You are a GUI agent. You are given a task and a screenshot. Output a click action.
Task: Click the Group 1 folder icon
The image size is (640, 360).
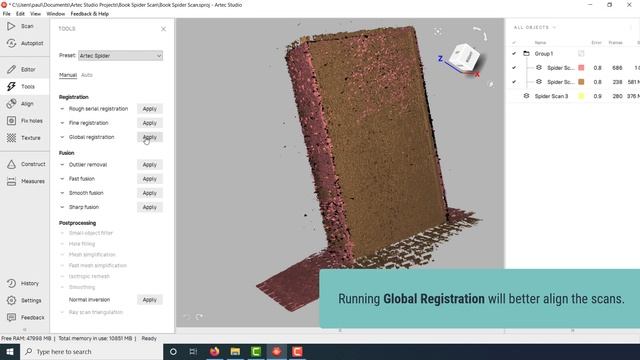[527, 53]
